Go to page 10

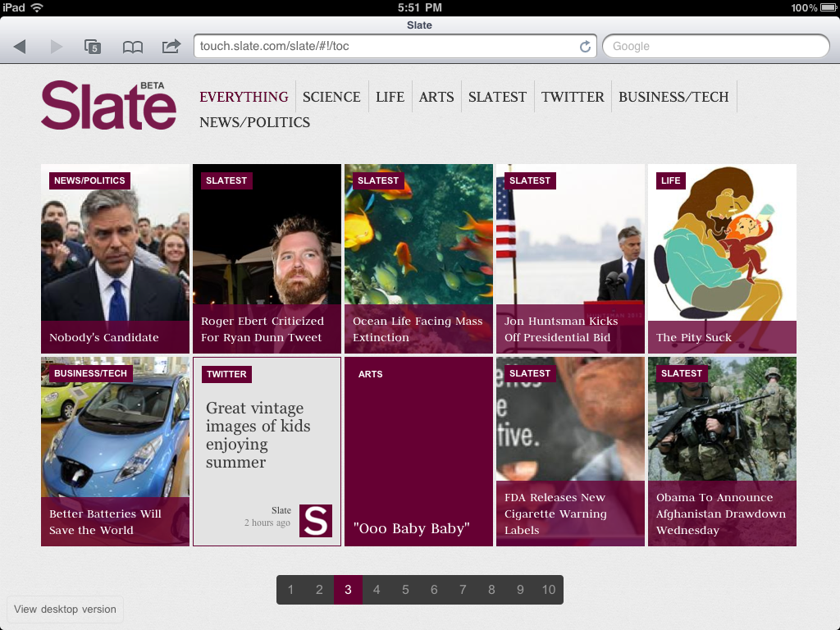click(x=549, y=590)
